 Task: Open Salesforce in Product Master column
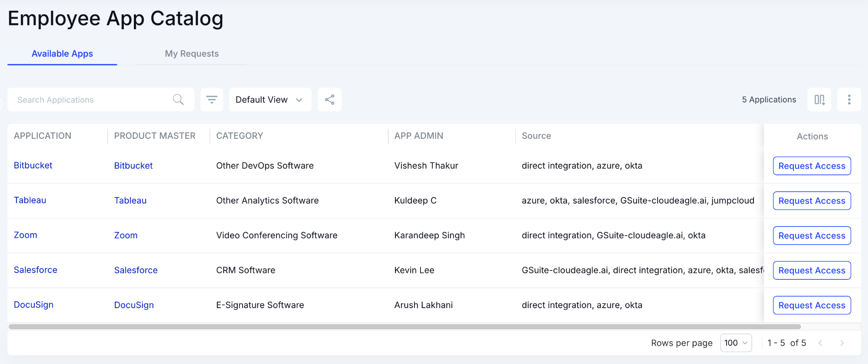136,270
